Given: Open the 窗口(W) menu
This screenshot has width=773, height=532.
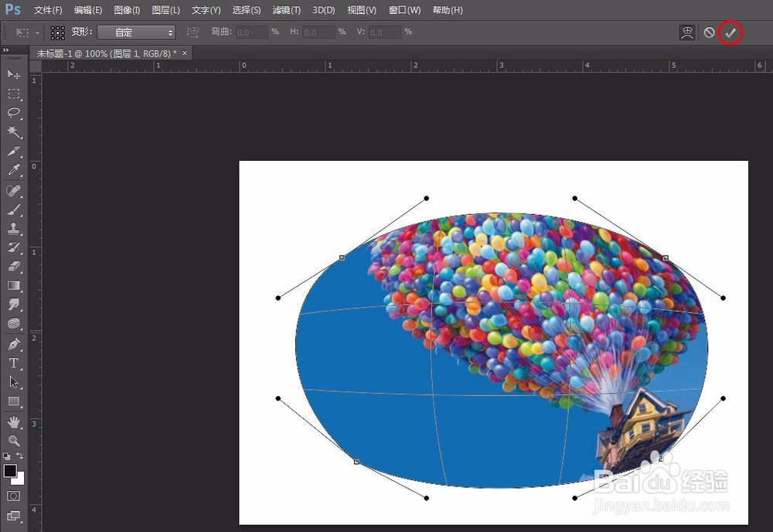Looking at the screenshot, I should (x=404, y=10).
